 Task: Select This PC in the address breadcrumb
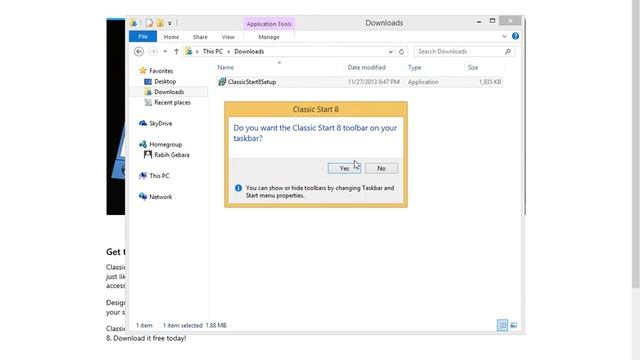(x=213, y=51)
